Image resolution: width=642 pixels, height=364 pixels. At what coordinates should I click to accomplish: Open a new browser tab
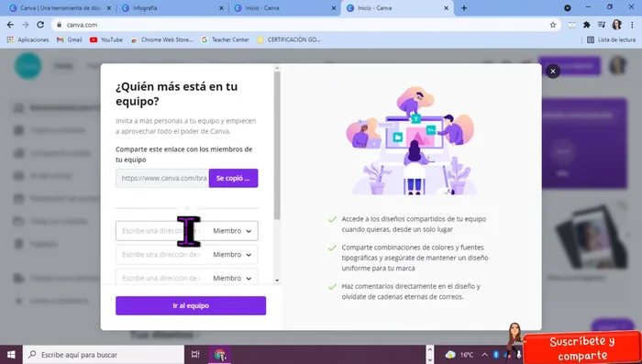(x=464, y=8)
